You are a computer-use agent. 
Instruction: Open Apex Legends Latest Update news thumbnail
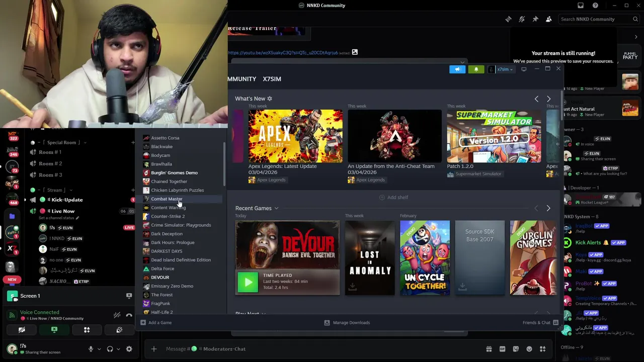tap(295, 136)
